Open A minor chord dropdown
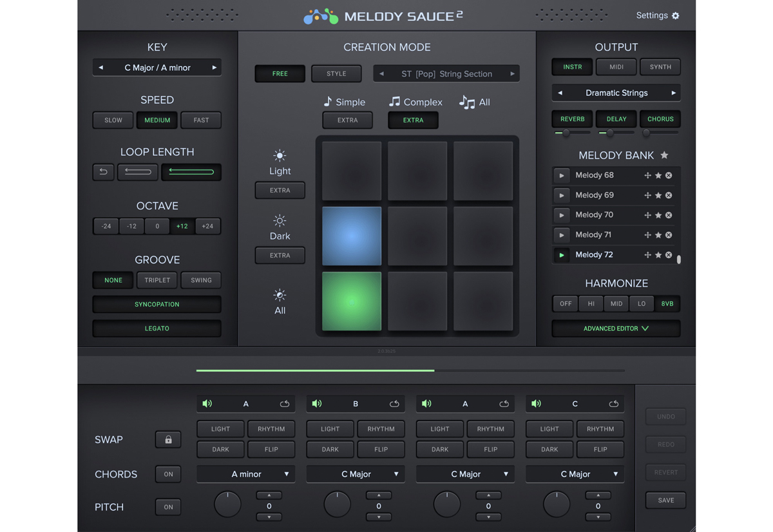The height and width of the screenshot is (532, 773). pos(246,474)
